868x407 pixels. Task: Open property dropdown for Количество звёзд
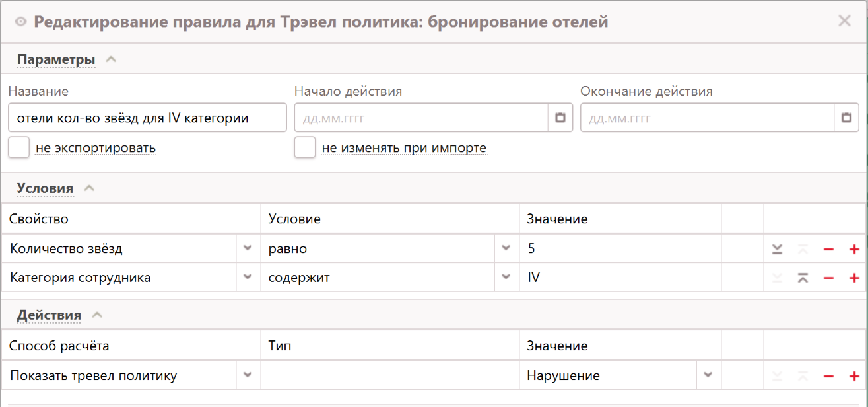click(x=248, y=249)
